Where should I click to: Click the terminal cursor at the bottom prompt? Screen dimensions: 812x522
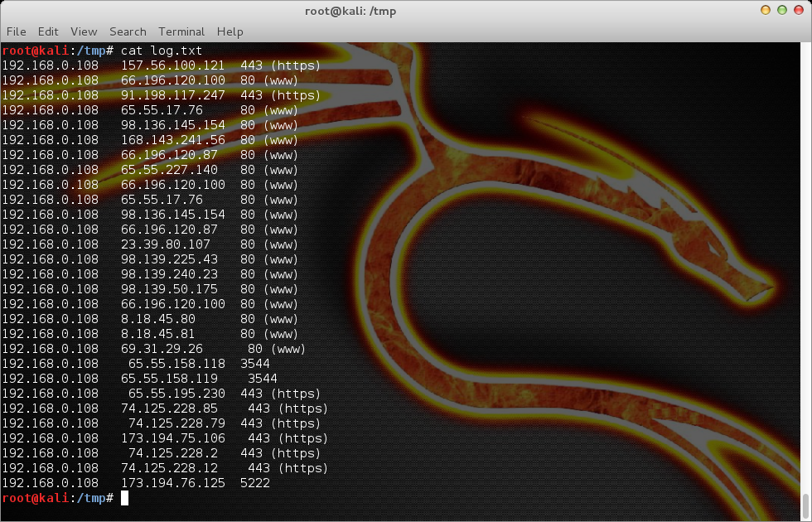pos(124,498)
